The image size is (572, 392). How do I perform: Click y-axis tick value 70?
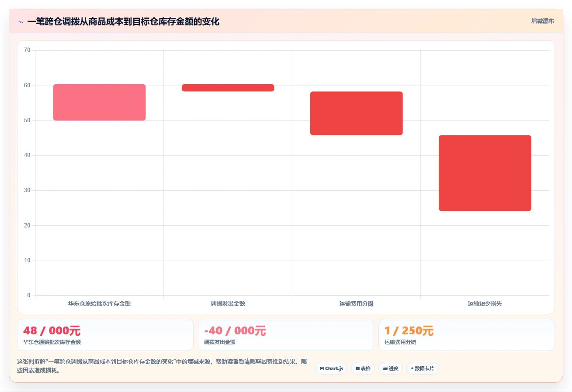tap(27, 50)
